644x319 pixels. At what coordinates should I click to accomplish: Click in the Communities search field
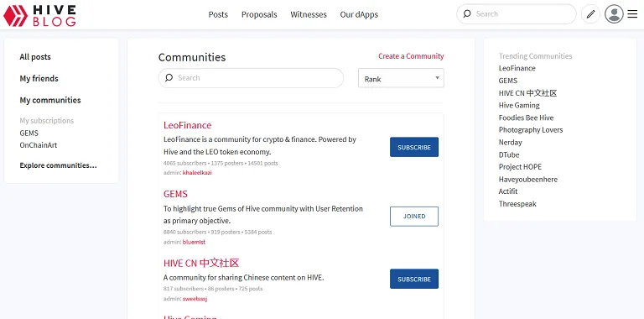click(x=251, y=78)
